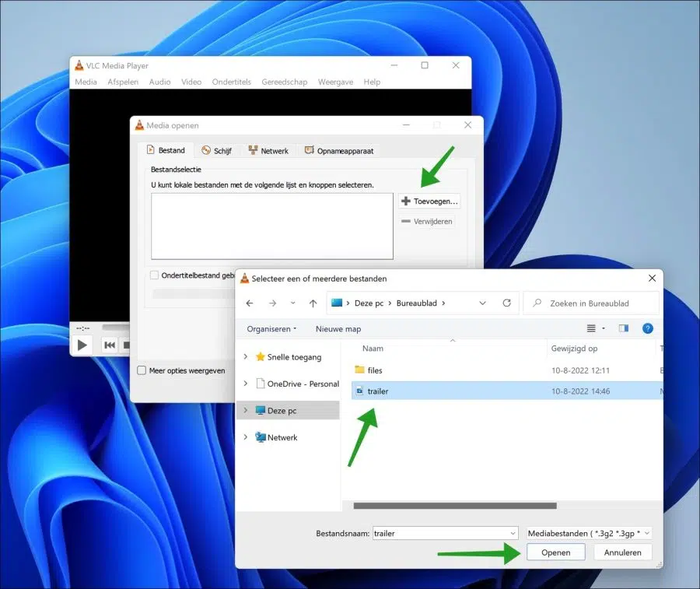Screen dimensions: 700x589
Task: Click the Openen button
Action: click(556, 552)
